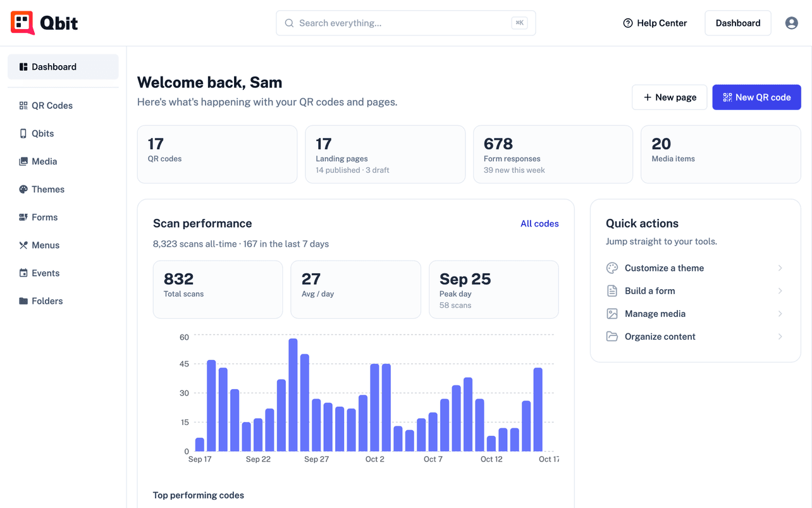Click the 'Quick actions' title
The height and width of the screenshot is (508, 812).
coord(642,223)
